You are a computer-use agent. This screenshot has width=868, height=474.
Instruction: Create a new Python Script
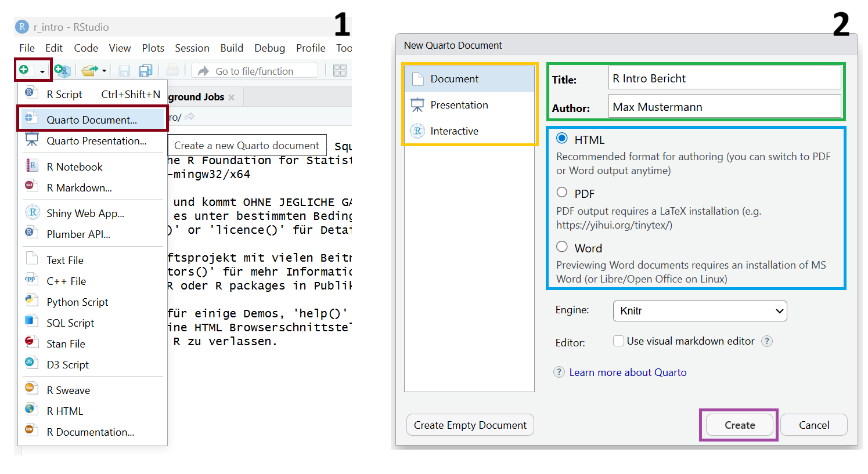(x=92, y=302)
